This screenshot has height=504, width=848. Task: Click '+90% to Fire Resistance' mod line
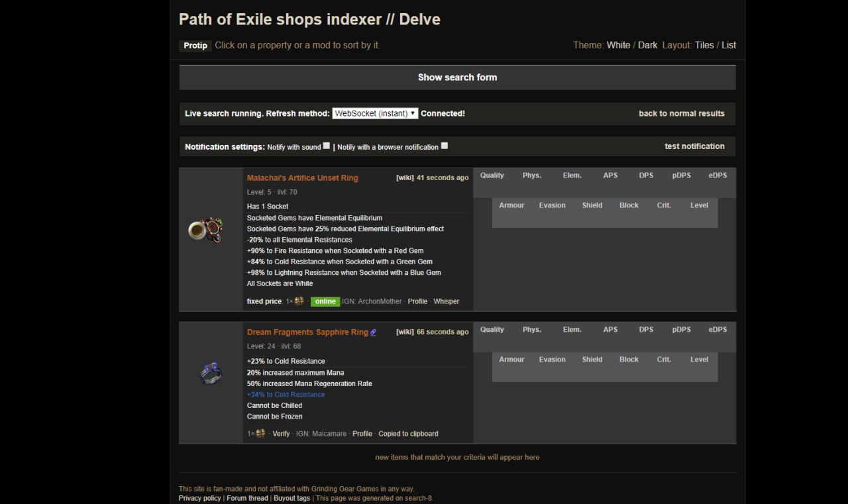click(x=335, y=251)
